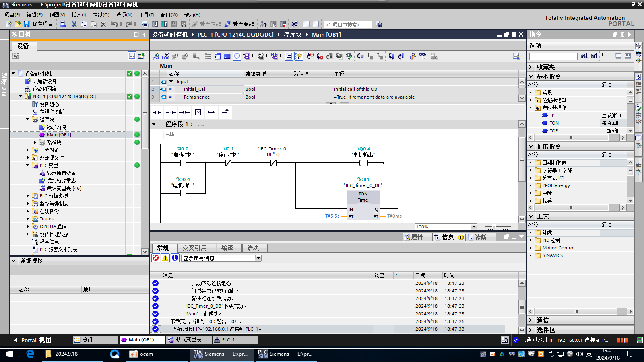Click the Delete network icon in editor toolbar
Image resolution: width=644 pixels, height=362 pixels.
pyautogui.click(x=165, y=56)
